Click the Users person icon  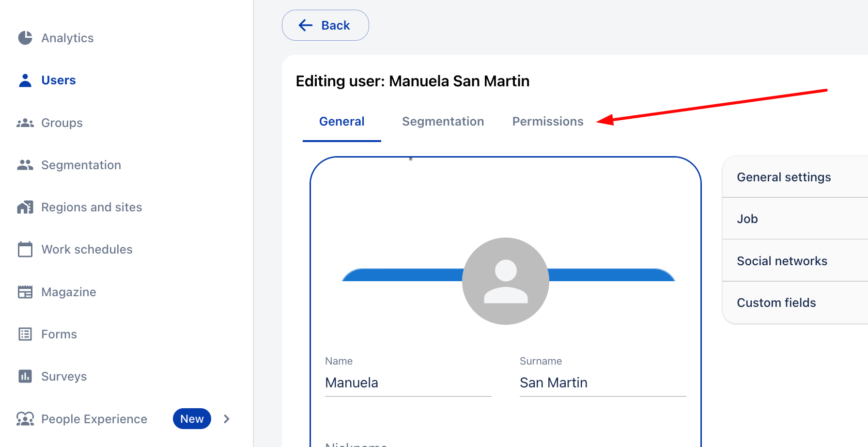tap(25, 80)
